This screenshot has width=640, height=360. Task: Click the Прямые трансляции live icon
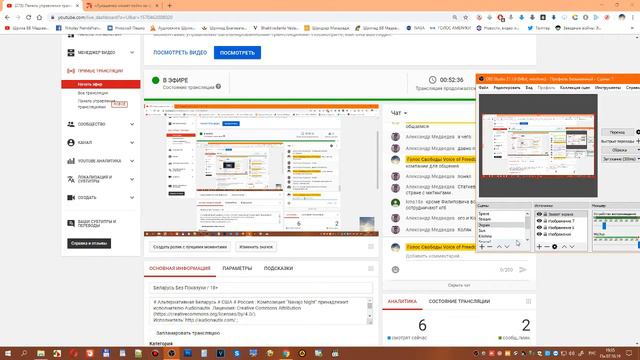[71, 71]
